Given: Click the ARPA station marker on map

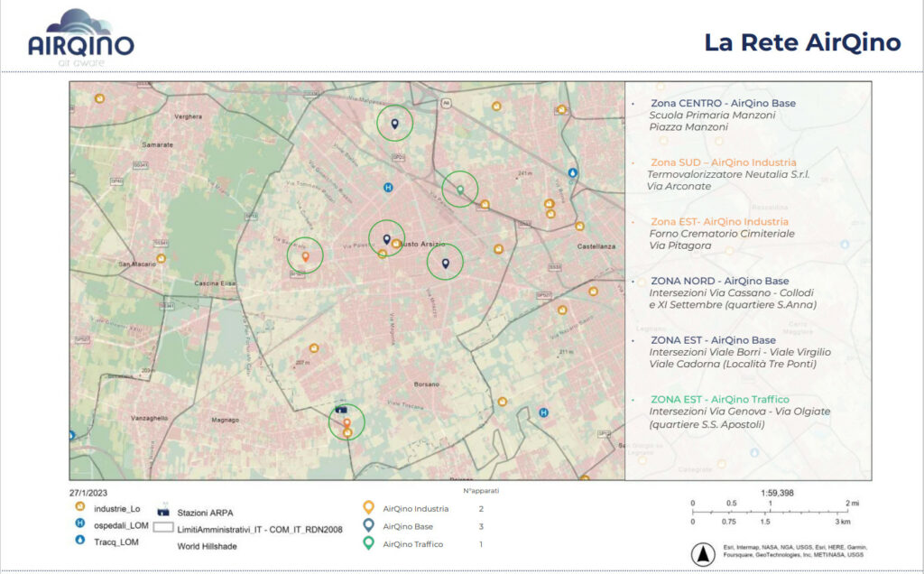Looking at the screenshot, I should [x=341, y=409].
